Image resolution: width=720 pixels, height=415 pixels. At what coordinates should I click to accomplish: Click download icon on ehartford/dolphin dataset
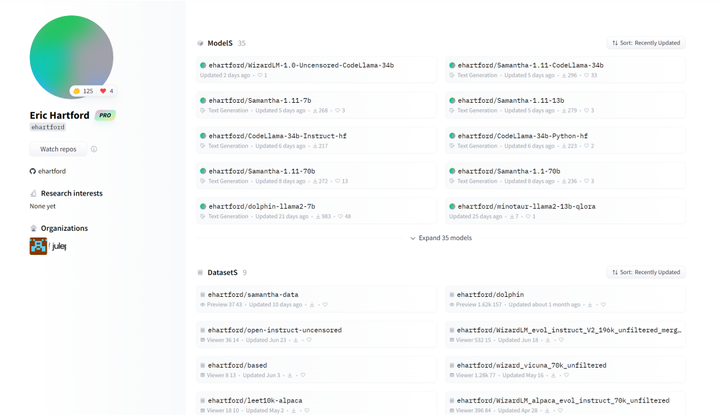point(590,305)
